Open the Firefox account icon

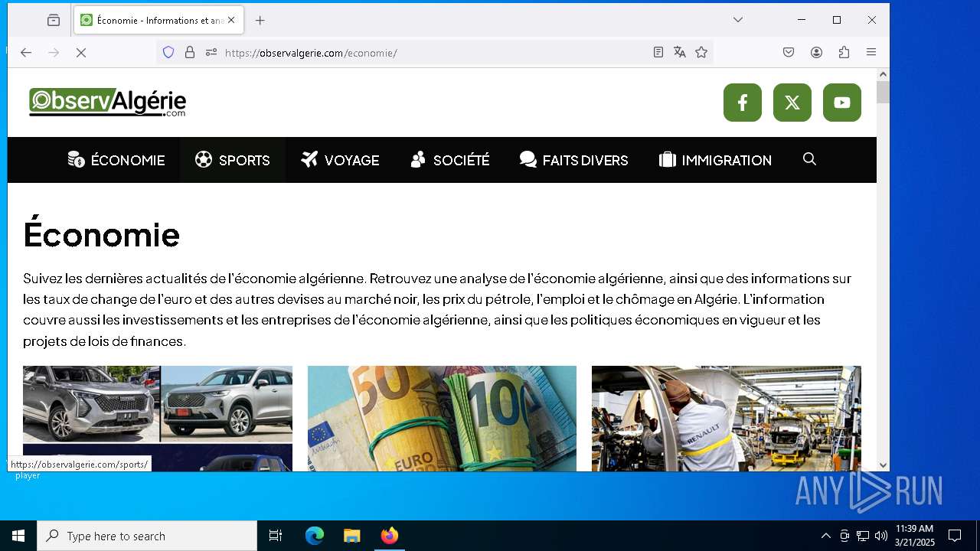(816, 53)
